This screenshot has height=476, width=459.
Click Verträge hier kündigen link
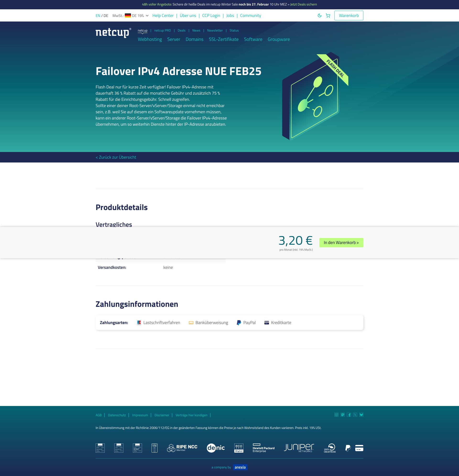191,415
